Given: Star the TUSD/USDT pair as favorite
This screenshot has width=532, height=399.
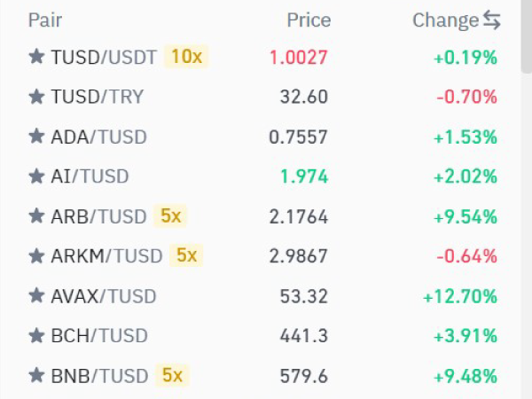Looking at the screenshot, I should point(36,58).
